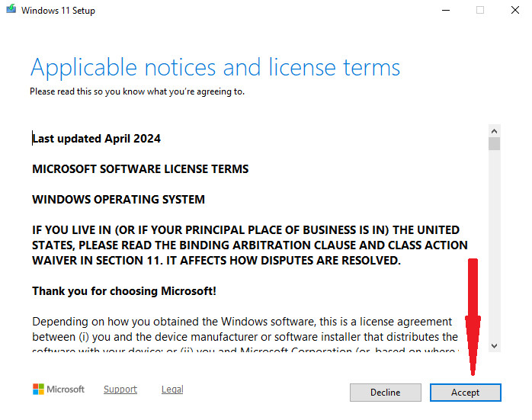Screen dimensions: 532x420
Task: Click "WINDOWS OPERATING SYSTEM" heading
Action: [x=118, y=200]
